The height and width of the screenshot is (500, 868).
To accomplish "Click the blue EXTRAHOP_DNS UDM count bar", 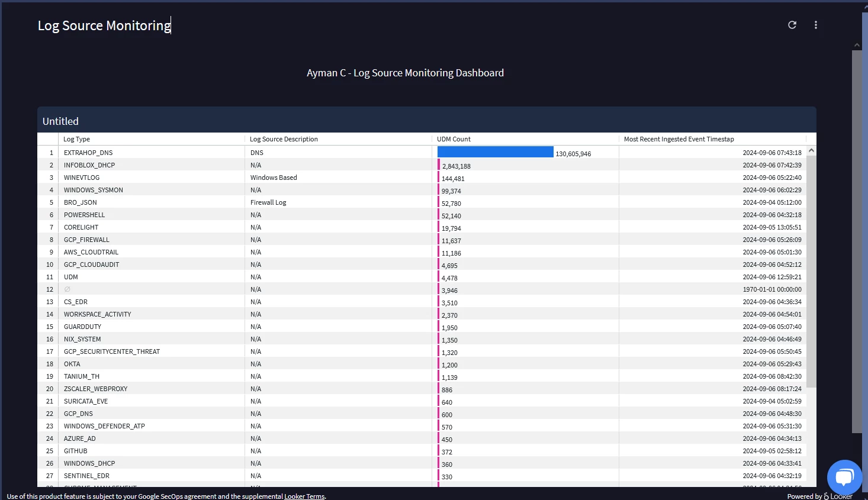I will coord(495,152).
